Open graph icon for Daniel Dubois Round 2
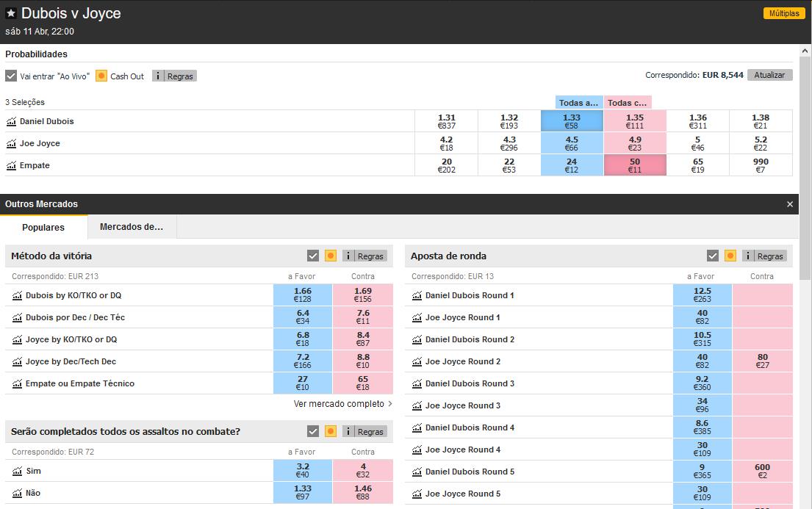 [x=417, y=339]
